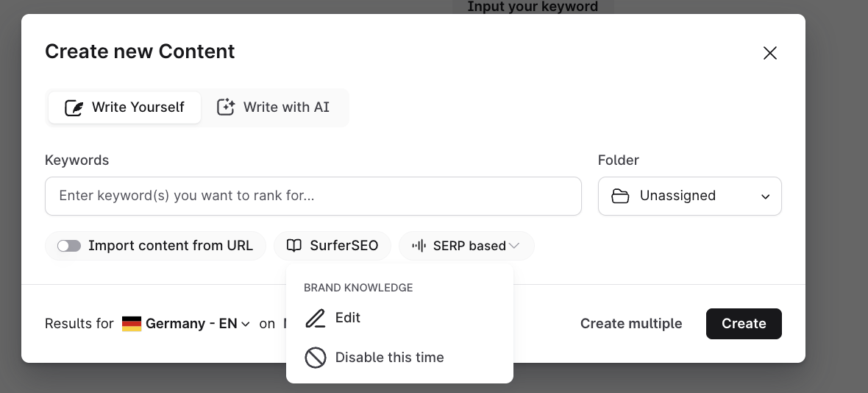Image resolution: width=868 pixels, height=393 pixels.
Task: Select Disable this time menu option
Action: (389, 358)
